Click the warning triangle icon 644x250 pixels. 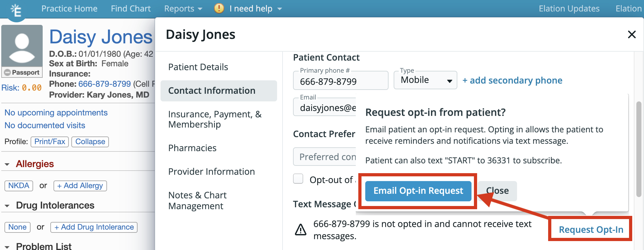[300, 230]
